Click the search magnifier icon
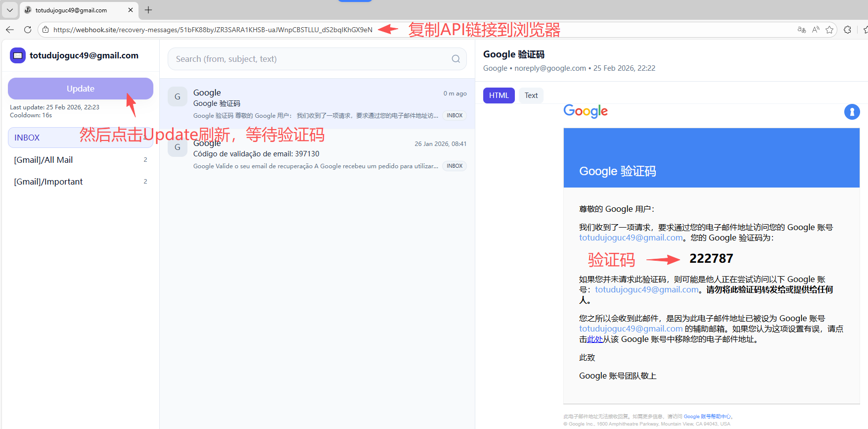This screenshot has width=868, height=429. click(x=456, y=59)
